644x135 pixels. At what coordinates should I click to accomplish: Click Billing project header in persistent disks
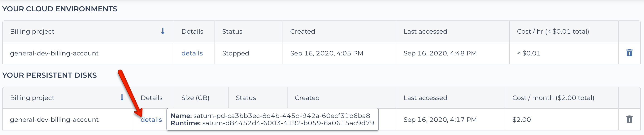[32, 98]
